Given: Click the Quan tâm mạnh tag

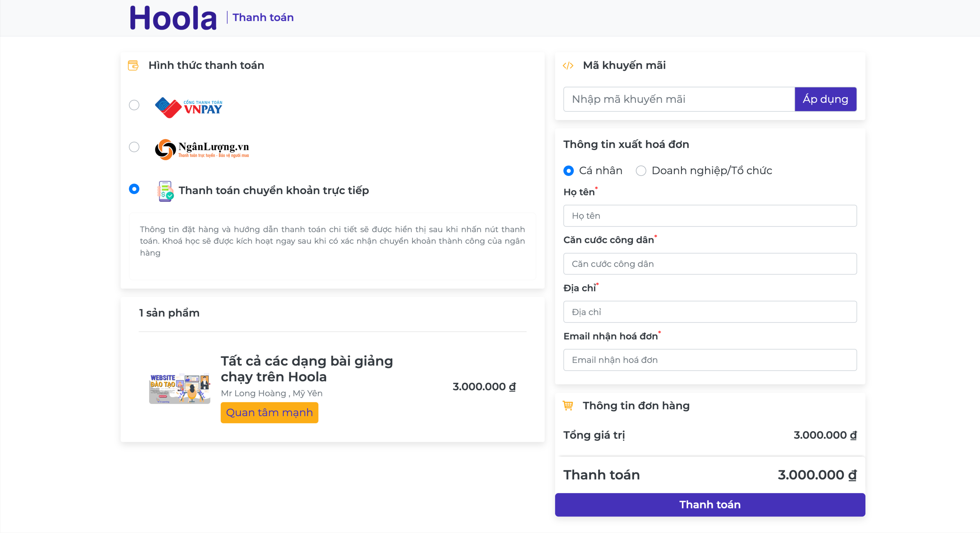Looking at the screenshot, I should pos(269,413).
